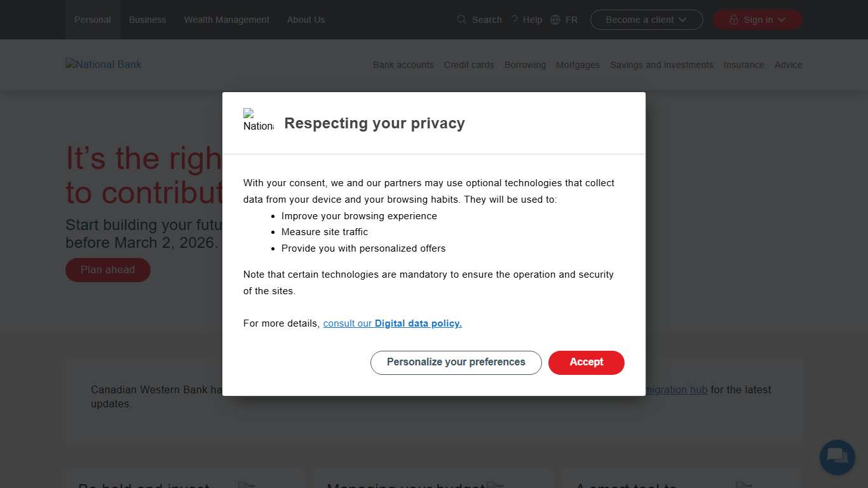
Task: Open the Savings and investments menu
Action: (x=661, y=65)
